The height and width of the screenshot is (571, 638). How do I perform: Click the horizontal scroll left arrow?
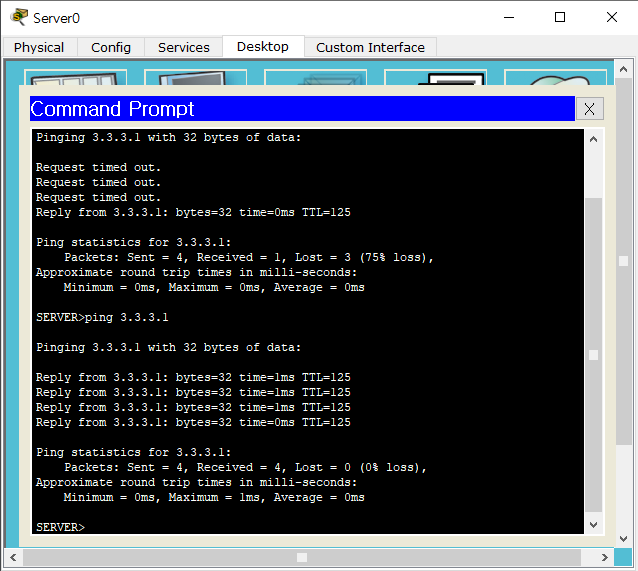(x=13, y=557)
